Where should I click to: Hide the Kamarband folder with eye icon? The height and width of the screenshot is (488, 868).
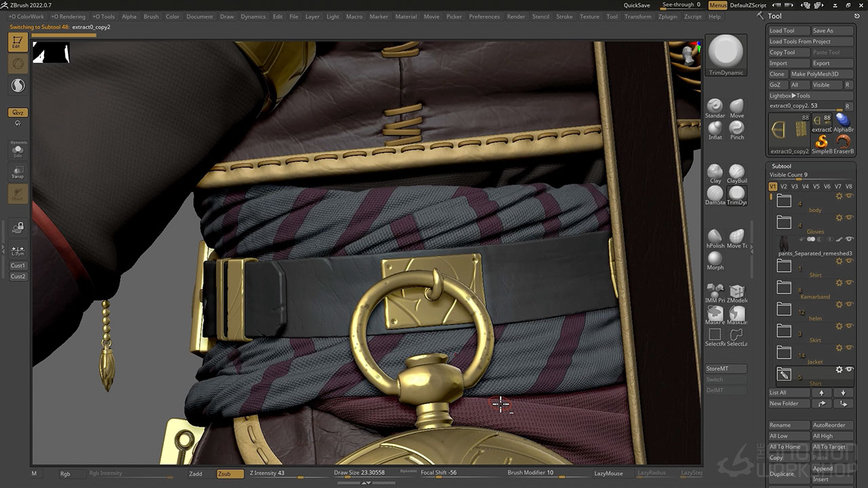coord(849,283)
